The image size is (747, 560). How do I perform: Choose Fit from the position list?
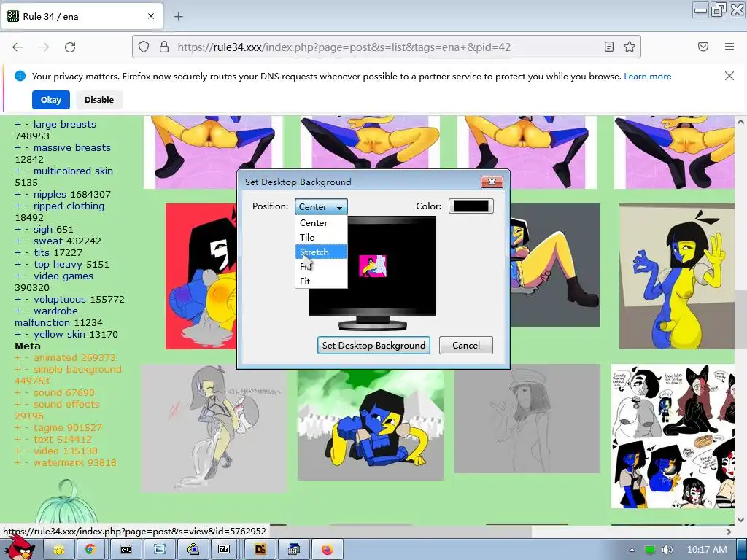click(x=321, y=281)
